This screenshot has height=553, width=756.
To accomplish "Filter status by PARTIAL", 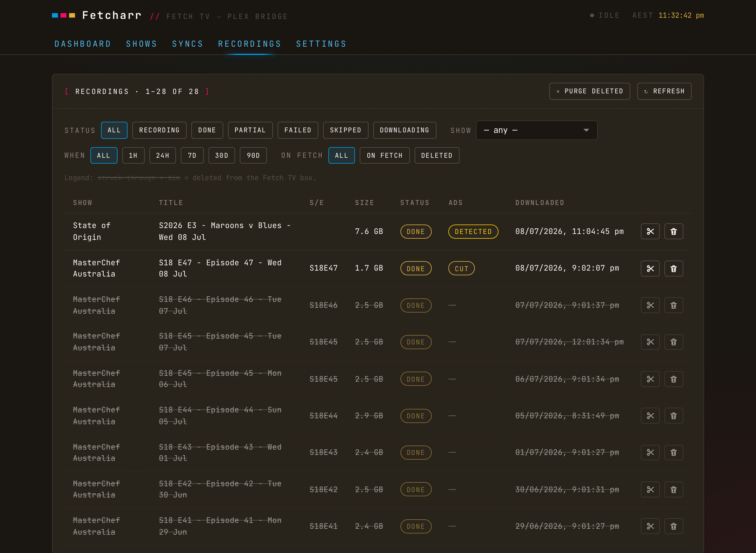I will pyautogui.click(x=250, y=130).
